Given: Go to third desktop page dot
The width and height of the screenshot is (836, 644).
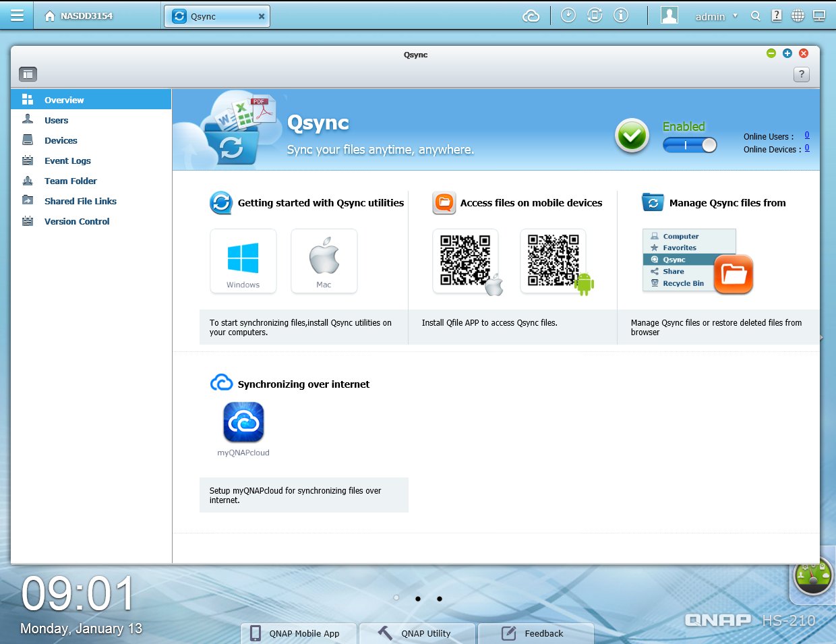Looking at the screenshot, I should (440, 598).
